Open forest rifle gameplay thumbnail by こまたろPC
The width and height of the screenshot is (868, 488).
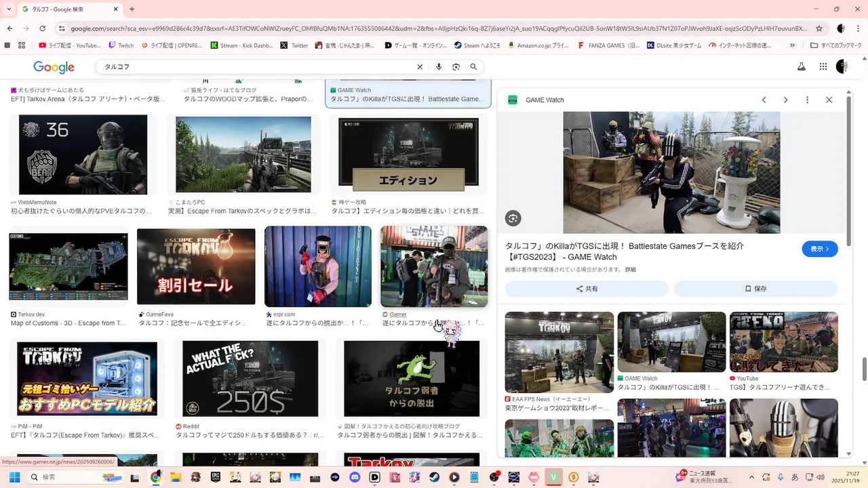[243, 155]
